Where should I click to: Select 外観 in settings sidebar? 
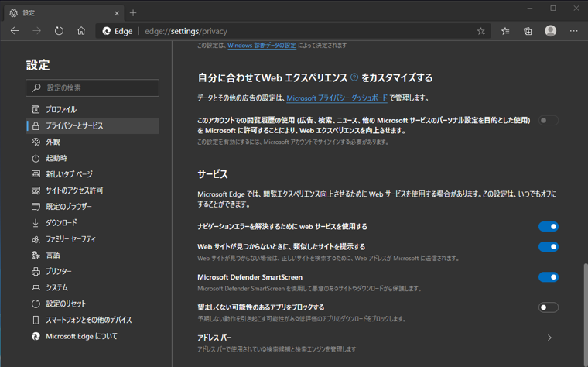coord(92,142)
